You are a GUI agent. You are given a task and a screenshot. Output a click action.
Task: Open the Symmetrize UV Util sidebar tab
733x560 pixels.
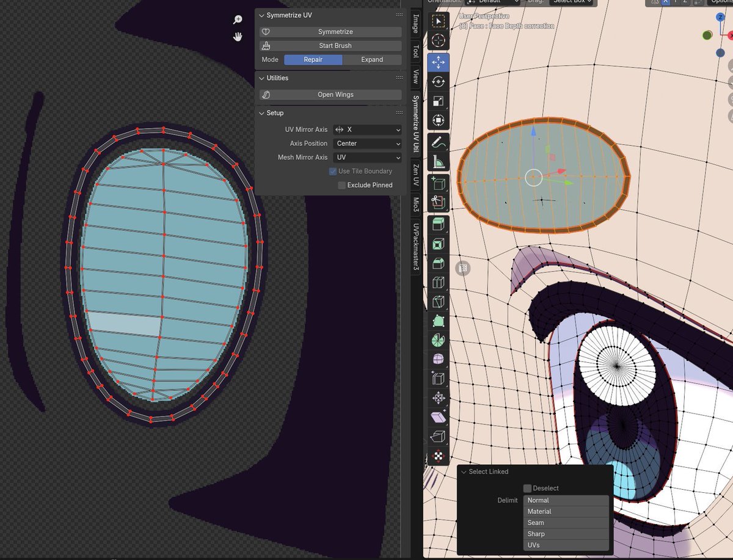point(416,124)
